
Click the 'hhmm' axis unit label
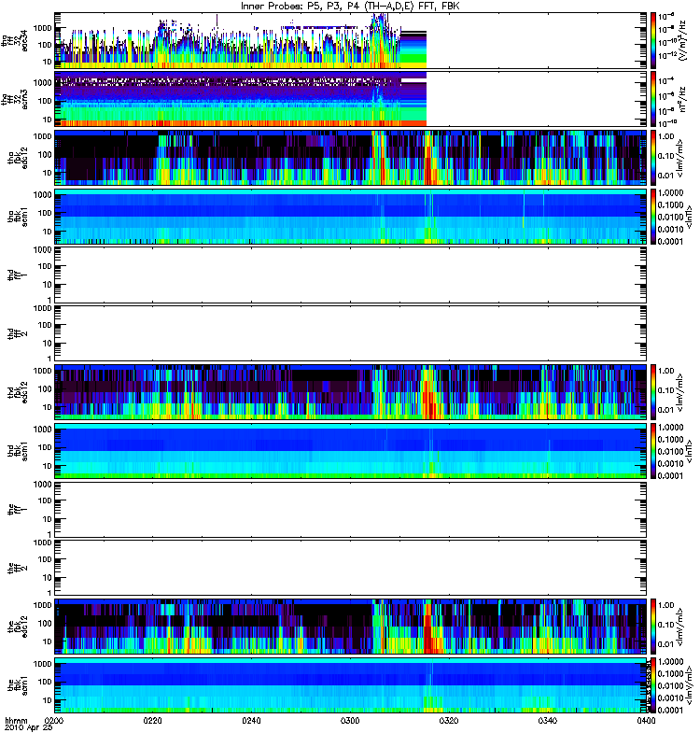[17, 720]
